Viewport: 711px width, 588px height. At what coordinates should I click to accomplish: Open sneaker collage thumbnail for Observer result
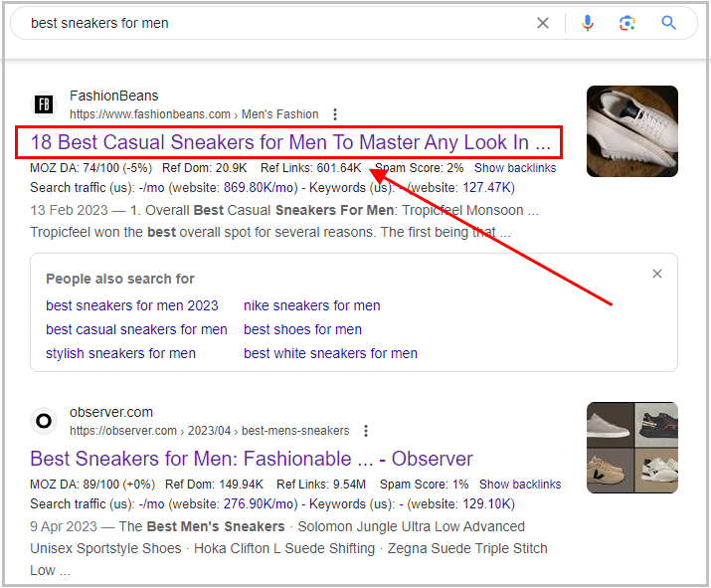(x=632, y=448)
